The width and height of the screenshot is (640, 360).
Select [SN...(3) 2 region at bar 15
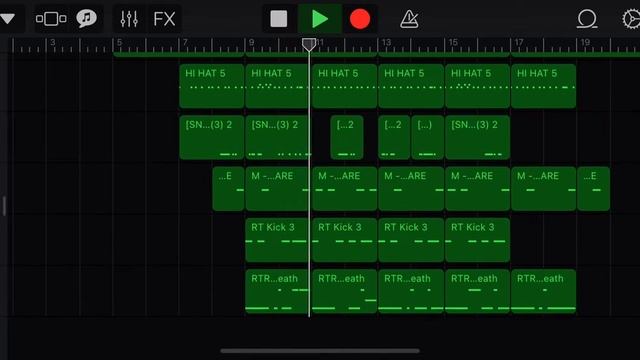tap(478, 138)
